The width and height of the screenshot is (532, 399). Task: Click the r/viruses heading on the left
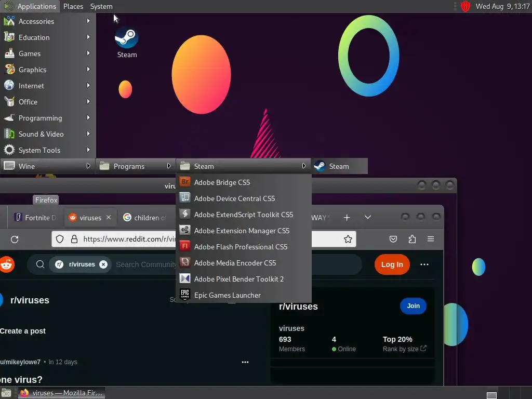click(x=30, y=300)
